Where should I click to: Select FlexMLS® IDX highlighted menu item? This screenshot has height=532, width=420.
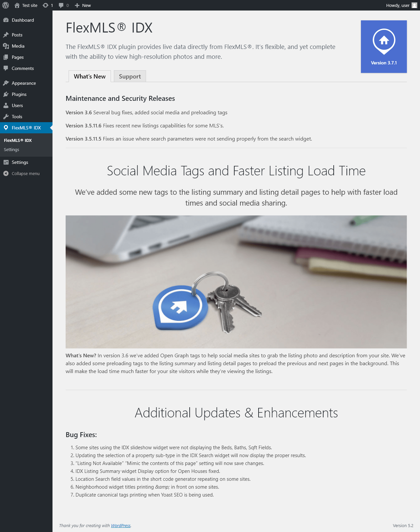coord(26,128)
